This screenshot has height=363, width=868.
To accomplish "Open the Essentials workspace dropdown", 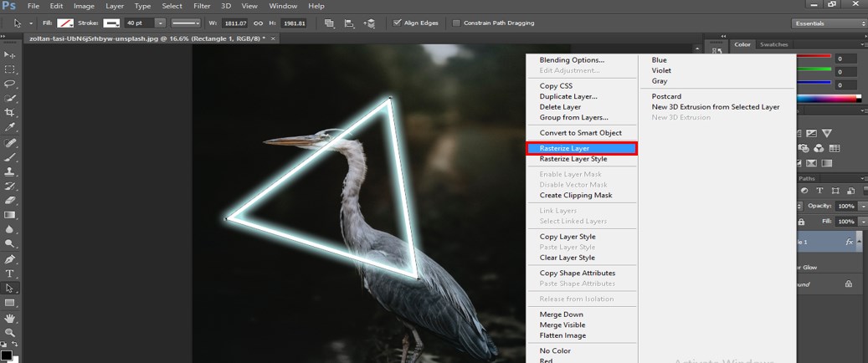I will [829, 23].
